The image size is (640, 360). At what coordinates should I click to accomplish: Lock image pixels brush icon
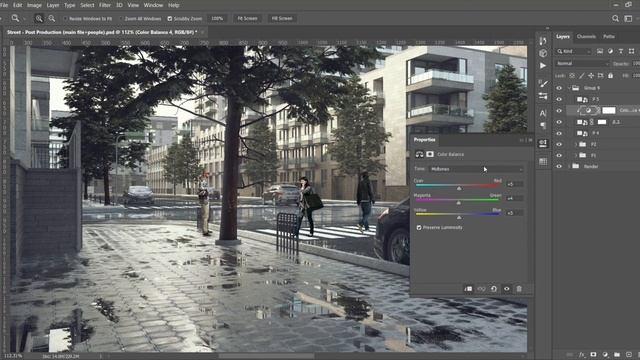(581, 76)
